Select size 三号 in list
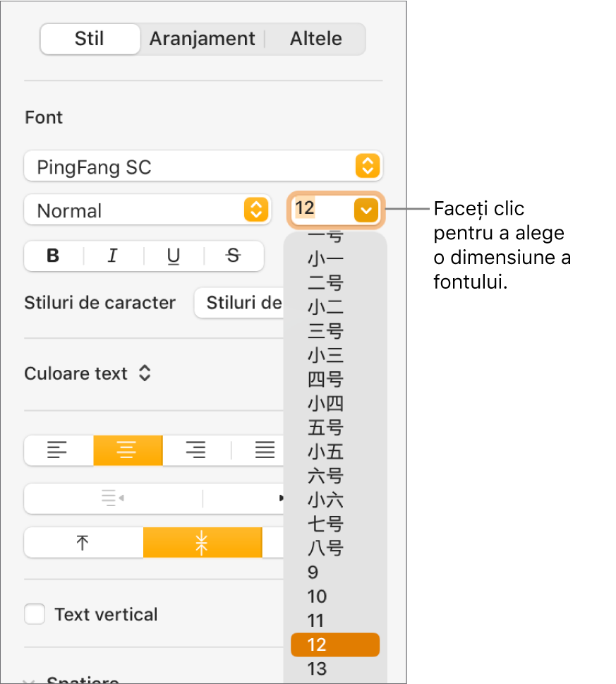Viewport: 616px width, 684px height. coord(334,331)
